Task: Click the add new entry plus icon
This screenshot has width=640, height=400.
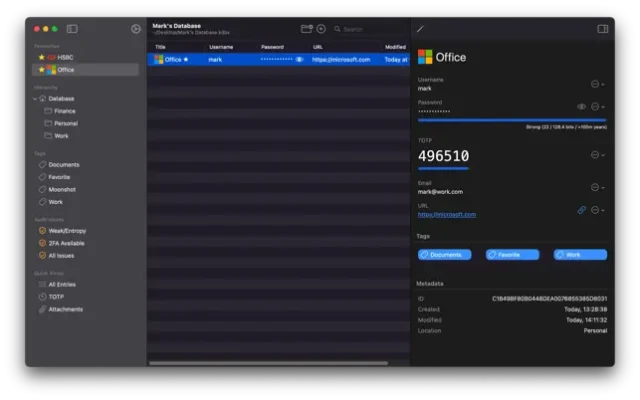Action: (x=321, y=29)
